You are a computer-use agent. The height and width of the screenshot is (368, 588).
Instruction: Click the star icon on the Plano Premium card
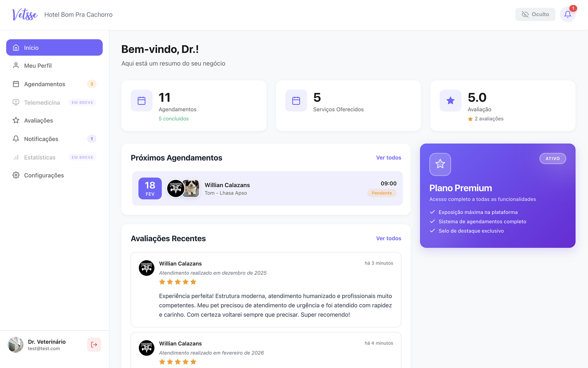(440, 164)
